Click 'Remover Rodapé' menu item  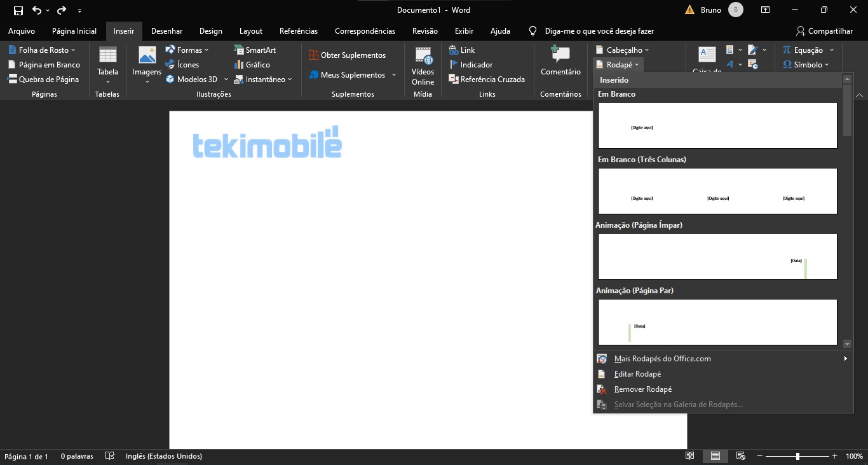tap(723, 389)
